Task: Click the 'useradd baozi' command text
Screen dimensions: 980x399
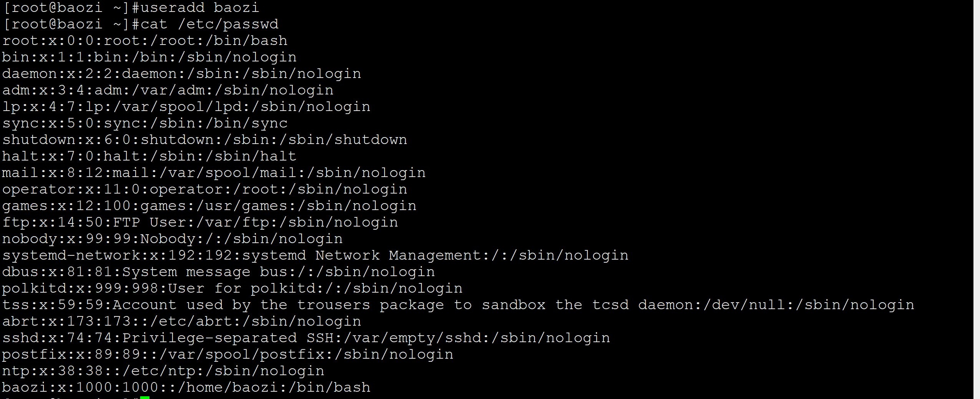Action: 200,7
